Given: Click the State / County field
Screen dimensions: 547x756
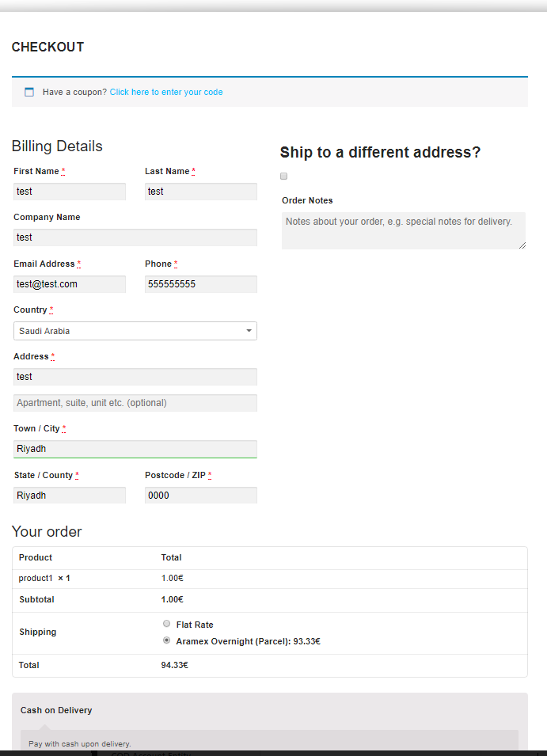Looking at the screenshot, I should coord(69,496).
